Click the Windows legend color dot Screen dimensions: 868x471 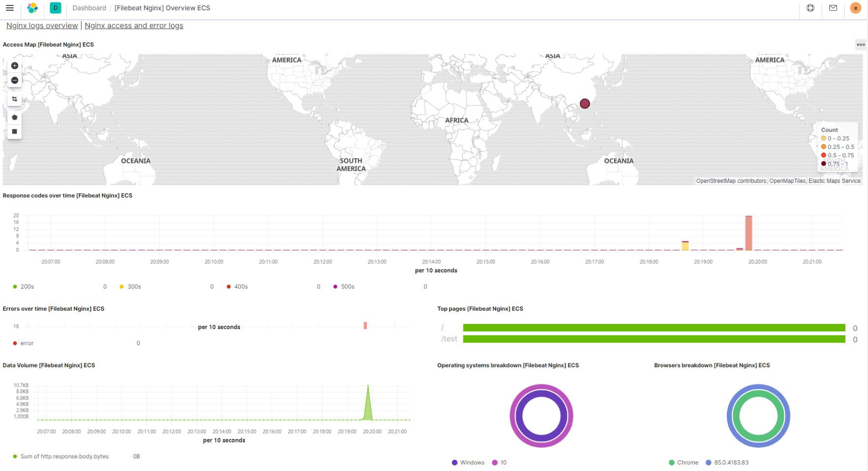[454, 463]
